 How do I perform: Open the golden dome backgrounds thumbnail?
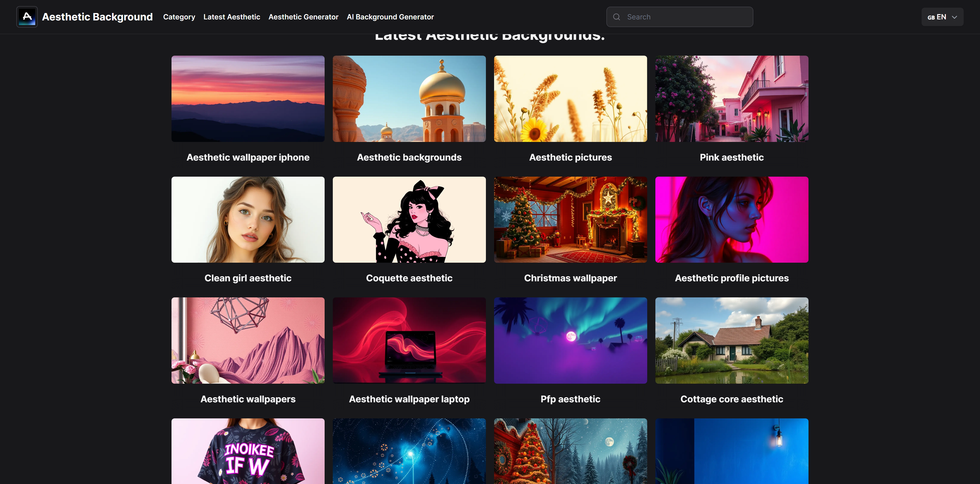coord(409,99)
